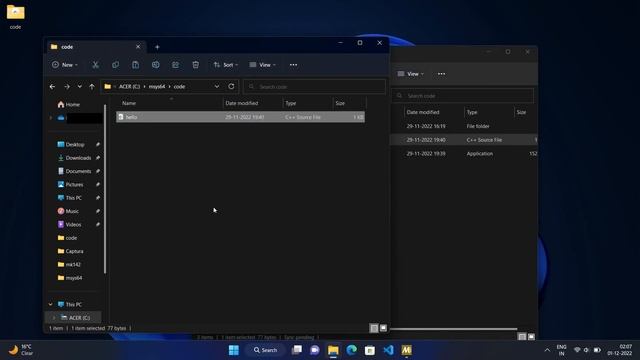Viewport: 640px width, 360px height.
Task: Add a new File Explorer tab
Action: click(157, 47)
